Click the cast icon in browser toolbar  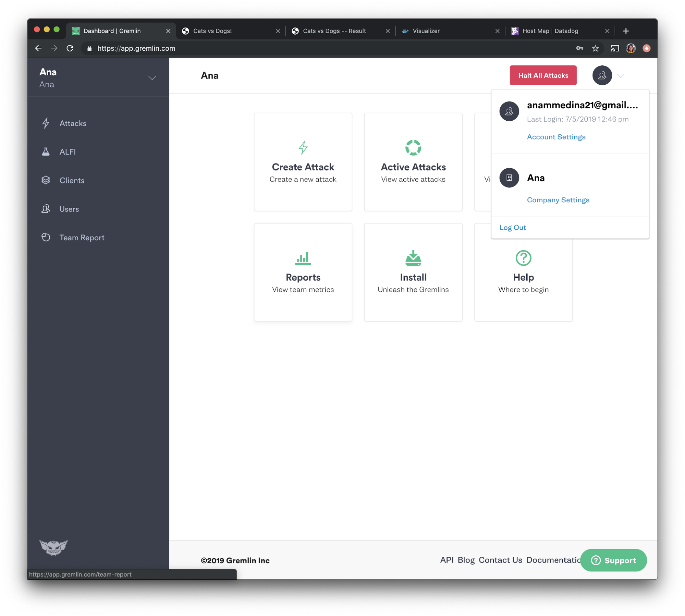(x=615, y=48)
